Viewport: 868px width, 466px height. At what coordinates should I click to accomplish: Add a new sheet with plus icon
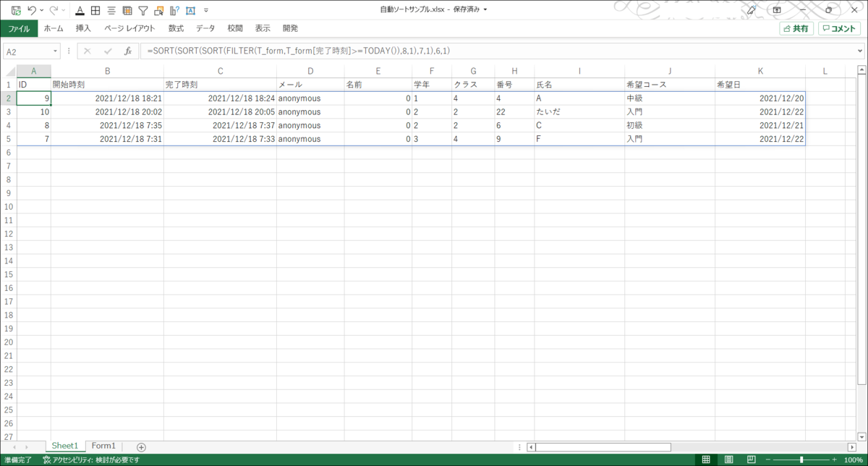coord(141,447)
